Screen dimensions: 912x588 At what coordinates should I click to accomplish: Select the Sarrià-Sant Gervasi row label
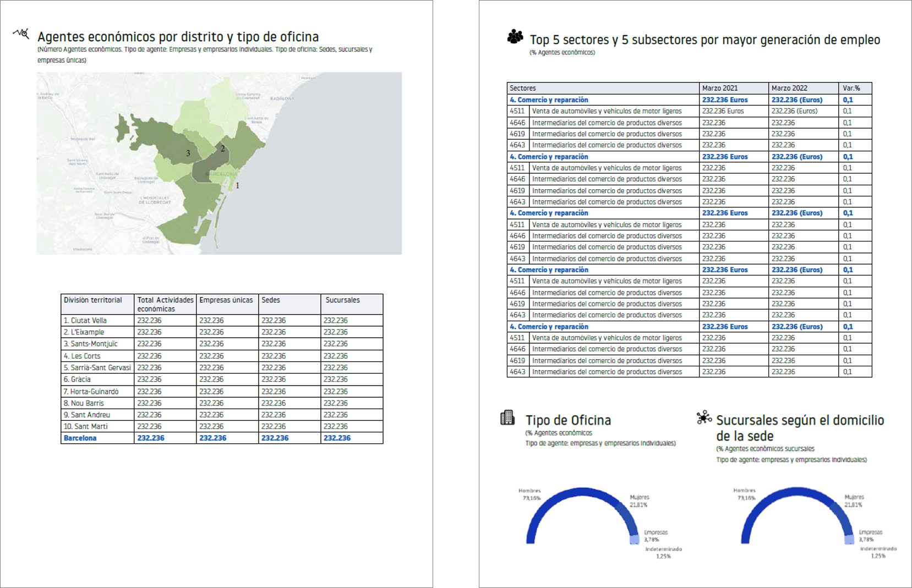pyautogui.click(x=97, y=367)
